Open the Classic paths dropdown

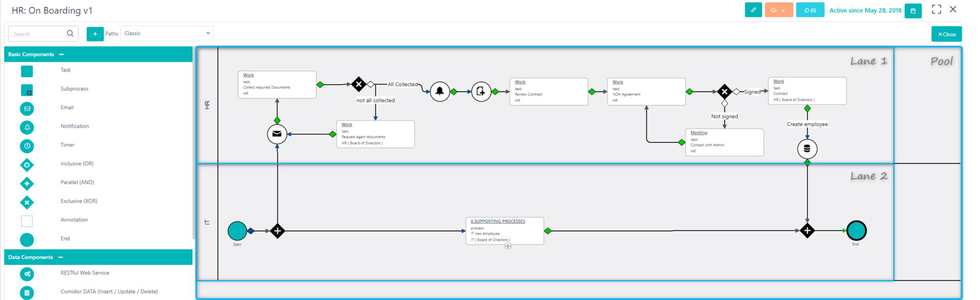(167, 34)
